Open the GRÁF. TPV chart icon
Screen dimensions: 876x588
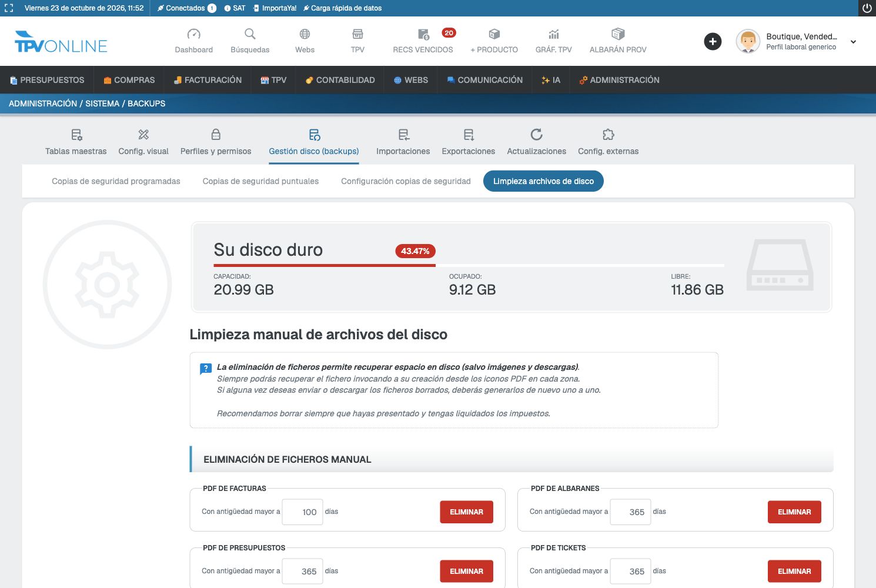tap(554, 34)
